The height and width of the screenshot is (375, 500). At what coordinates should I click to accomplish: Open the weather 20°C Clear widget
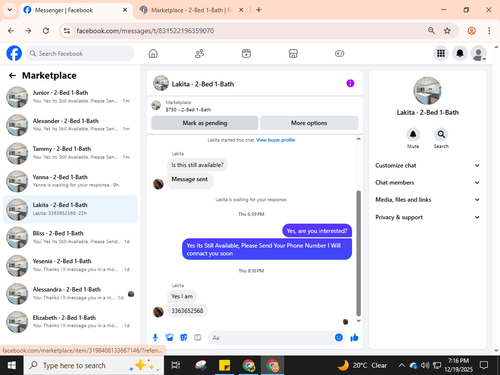tap(362, 365)
